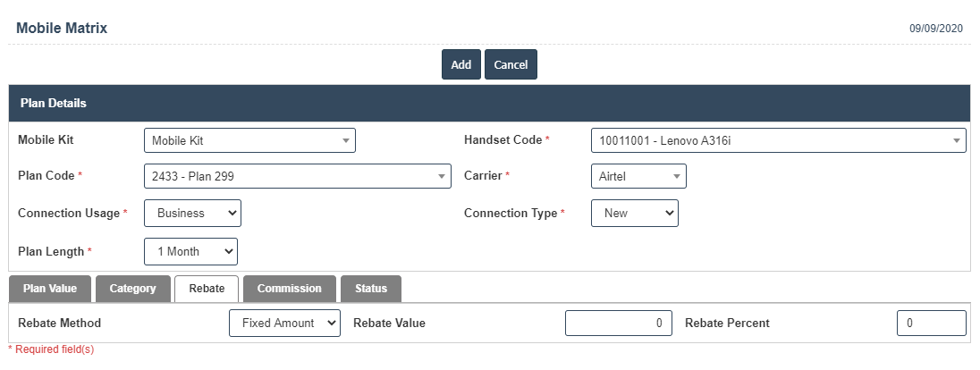
Task: Click the Rebate Value input field
Action: [618, 323]
